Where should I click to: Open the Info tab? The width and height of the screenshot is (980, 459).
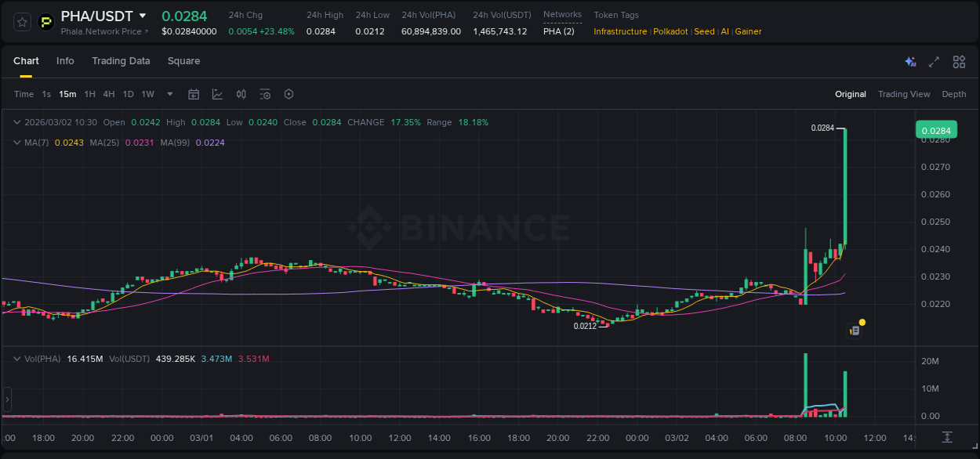click(65, 60)
